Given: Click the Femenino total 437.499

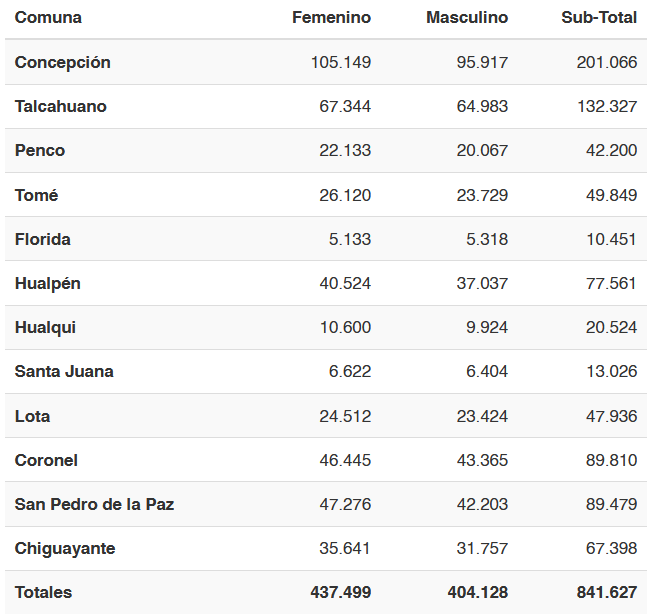Looking at the screenshot, I should (x=340, y=592).
